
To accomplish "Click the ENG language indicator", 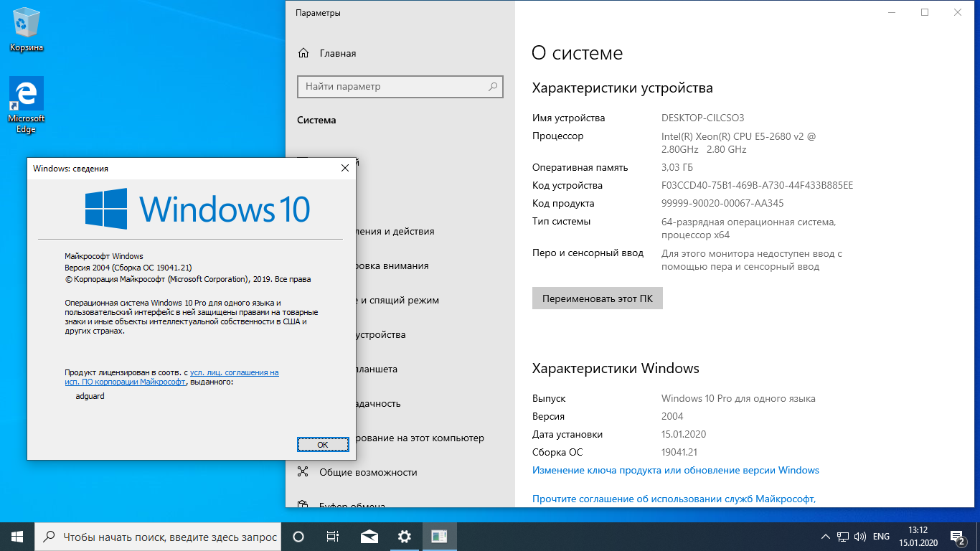I will pyautogui.click(x=882, y=537).
